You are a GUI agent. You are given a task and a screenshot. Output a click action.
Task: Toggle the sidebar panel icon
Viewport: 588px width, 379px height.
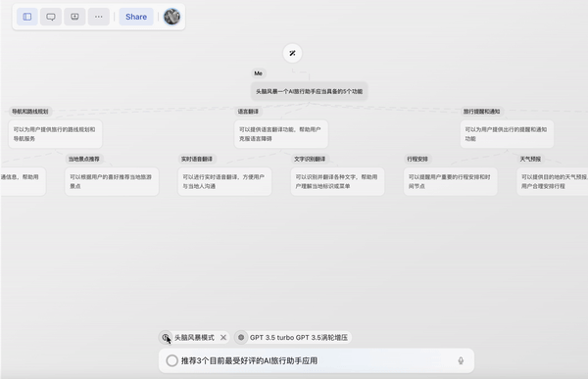(27, 17)
